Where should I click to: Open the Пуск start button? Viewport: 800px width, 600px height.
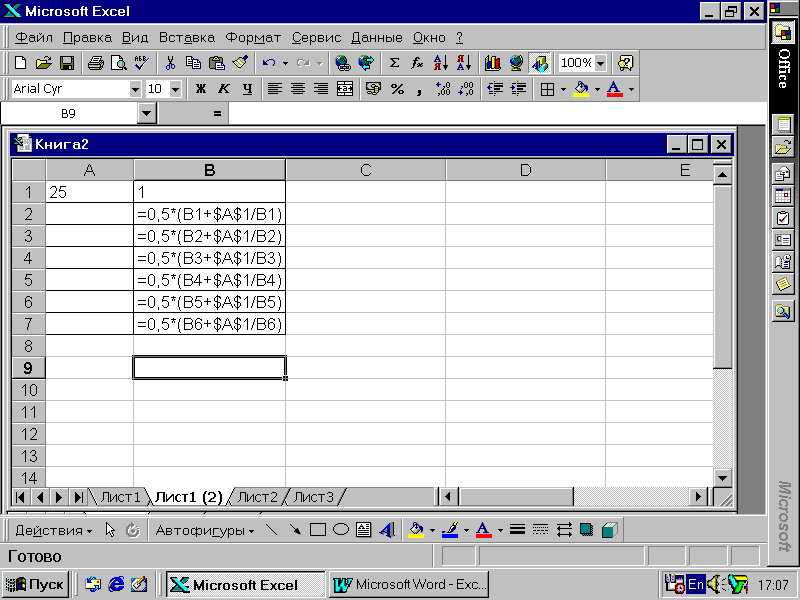pos(35,584)
